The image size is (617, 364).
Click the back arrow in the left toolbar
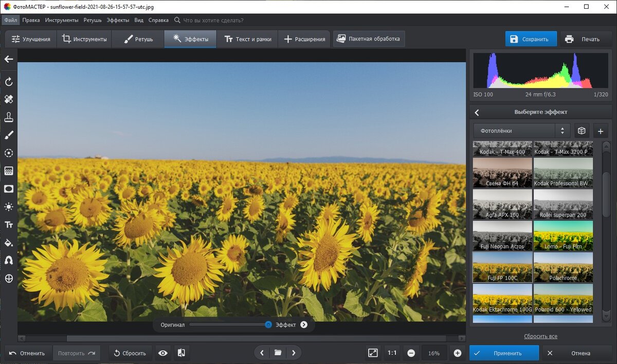point(9,59)
